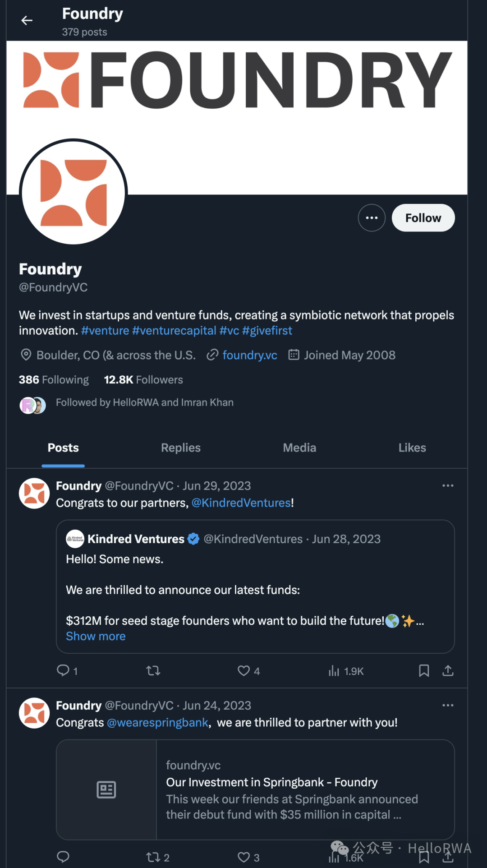This screenshot has height=868, width=487.
Task: Reply to the Jun 29 Kindred post
Action: tap(63, 670)
